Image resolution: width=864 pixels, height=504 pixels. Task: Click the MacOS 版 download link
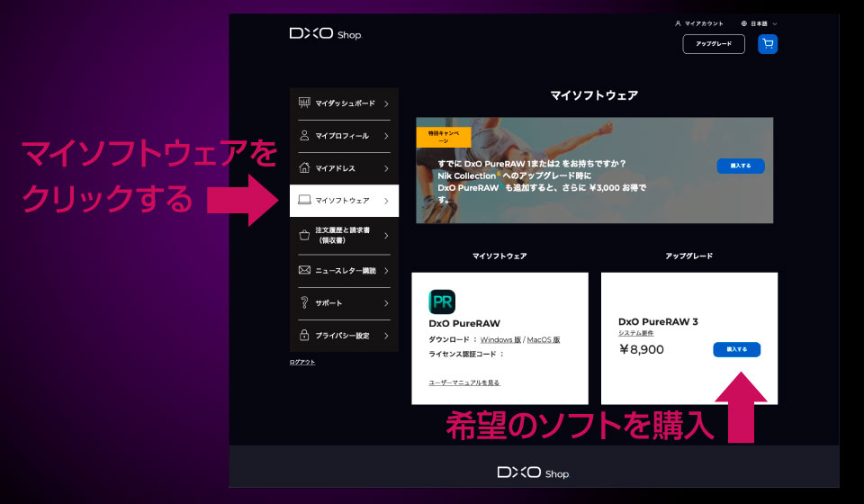pos(544,340)
